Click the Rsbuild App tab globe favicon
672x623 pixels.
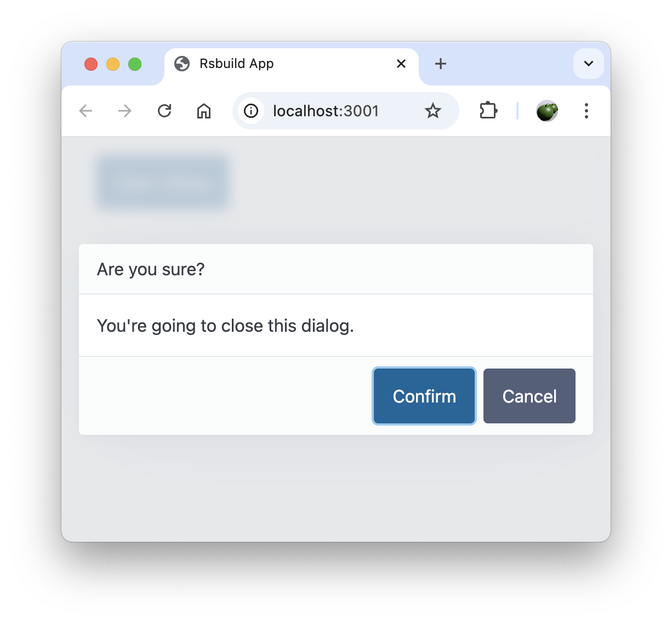click(182, 64)
